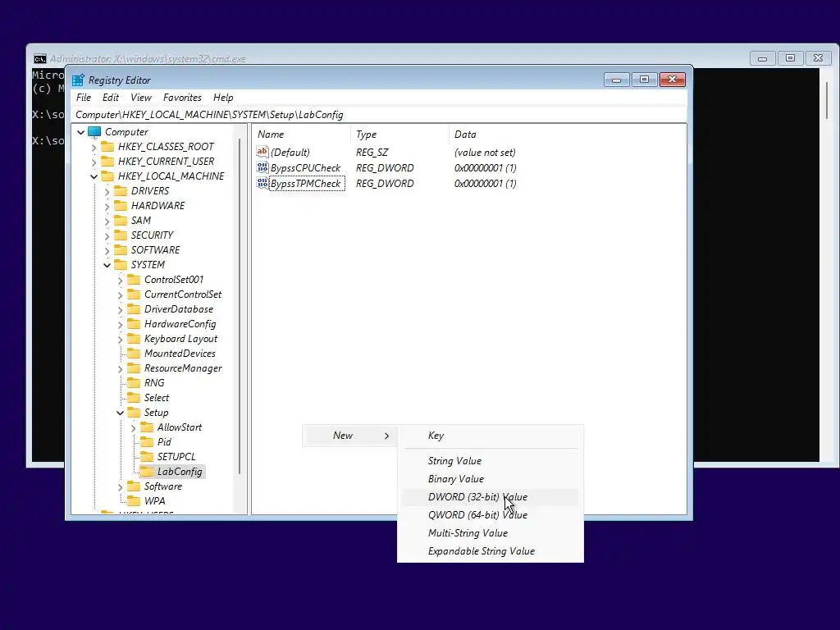840x630 pixels.
Task: Choose Multi-String Value from submenu
Action: click(x=491, y=533)
